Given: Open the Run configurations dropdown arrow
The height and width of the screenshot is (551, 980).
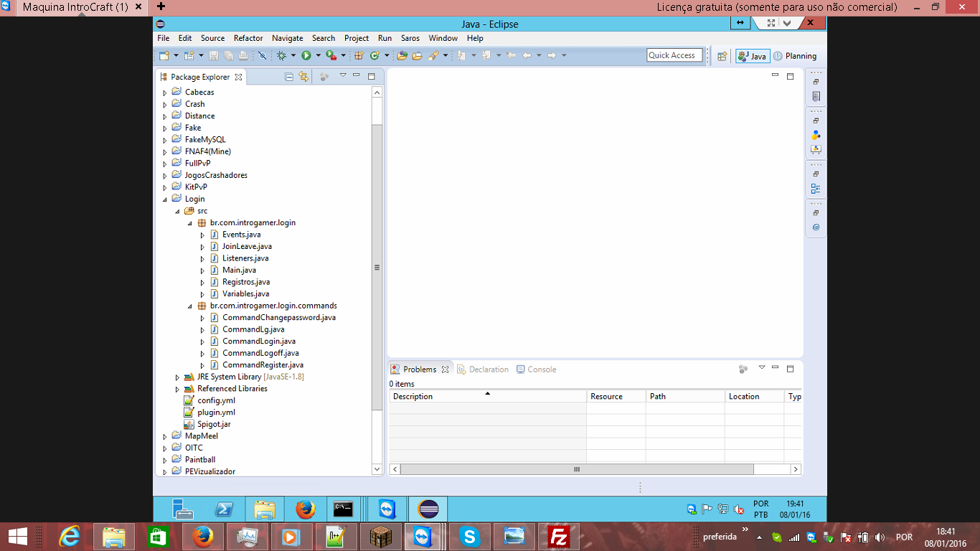Looking at the screenshot, I should (318, 55).
